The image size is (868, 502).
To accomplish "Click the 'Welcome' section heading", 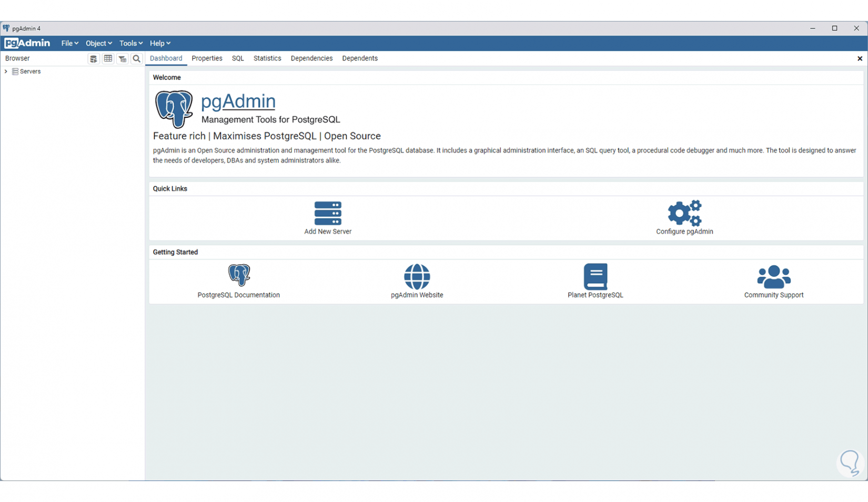I will 167,77.
